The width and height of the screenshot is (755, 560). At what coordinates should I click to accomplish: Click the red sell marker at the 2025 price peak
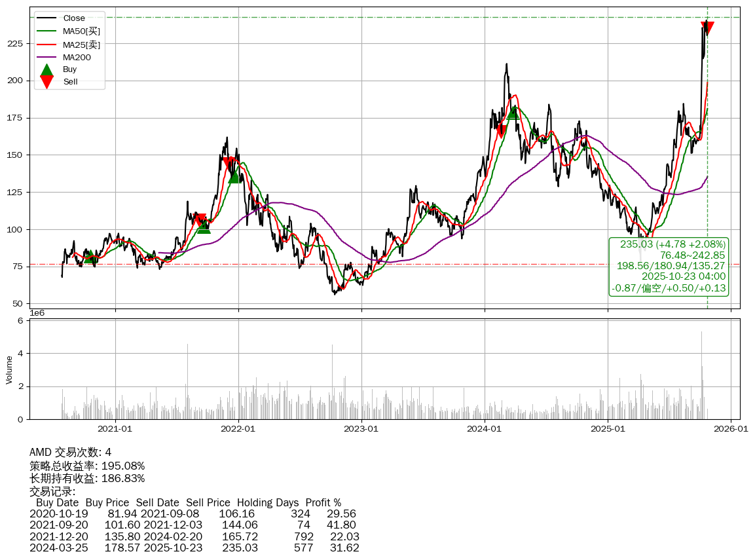[707, 28]
